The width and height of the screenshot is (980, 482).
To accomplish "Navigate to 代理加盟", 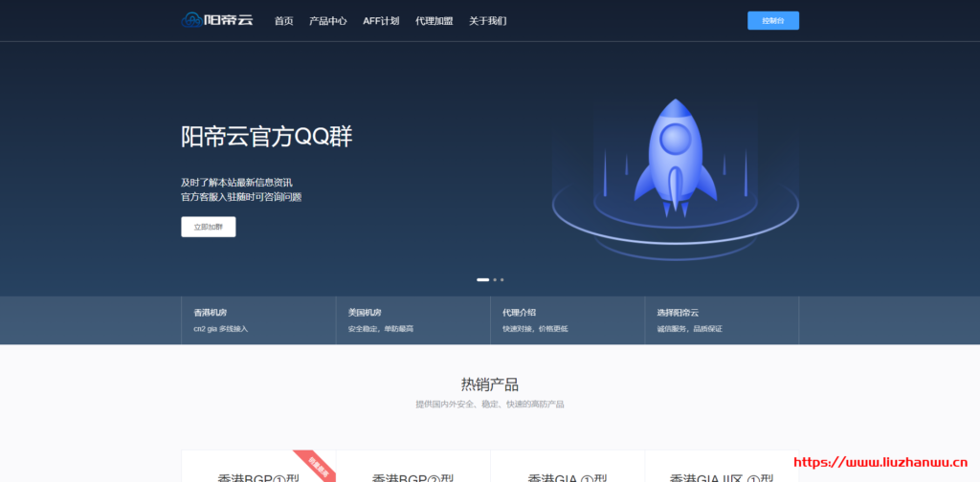I will [434, 21].
